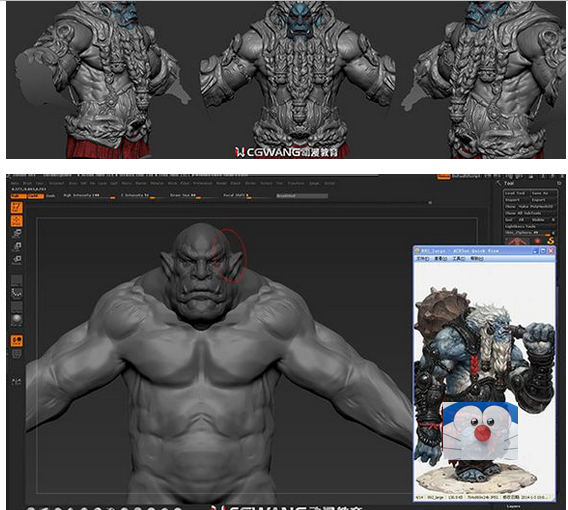Open the stroke type dotted-curve icon

[16, 293]
